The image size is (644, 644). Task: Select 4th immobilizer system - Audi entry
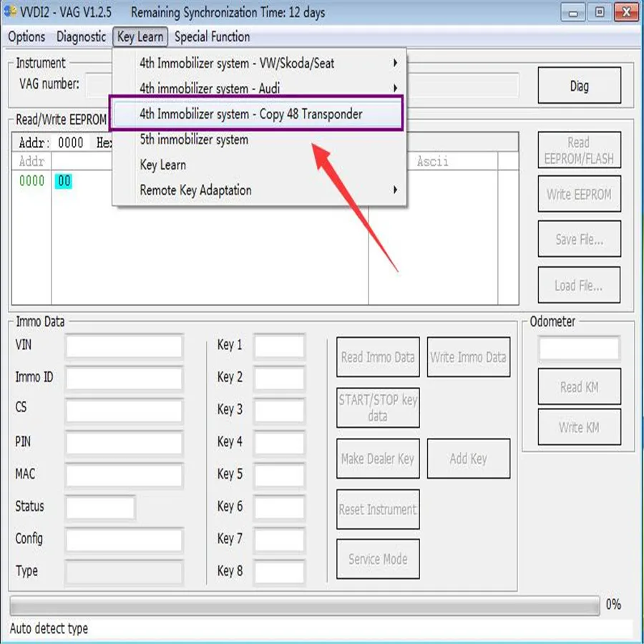point(260,88)
